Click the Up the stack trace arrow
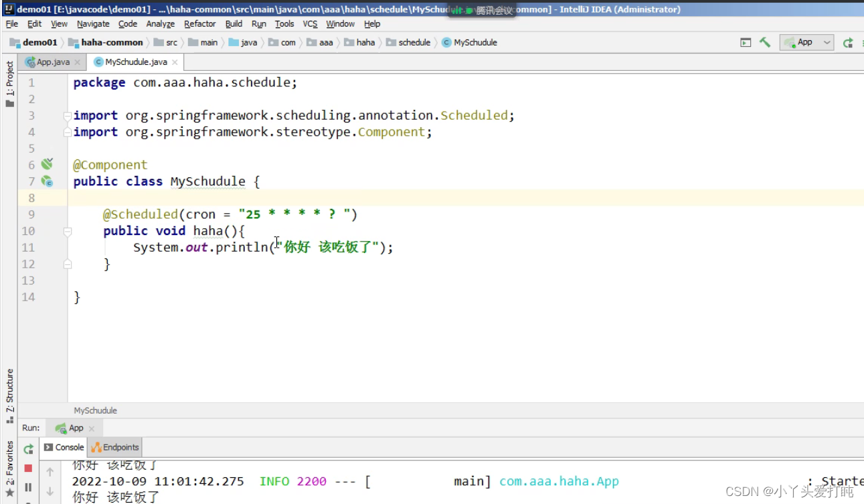 [x=50, y=472]
